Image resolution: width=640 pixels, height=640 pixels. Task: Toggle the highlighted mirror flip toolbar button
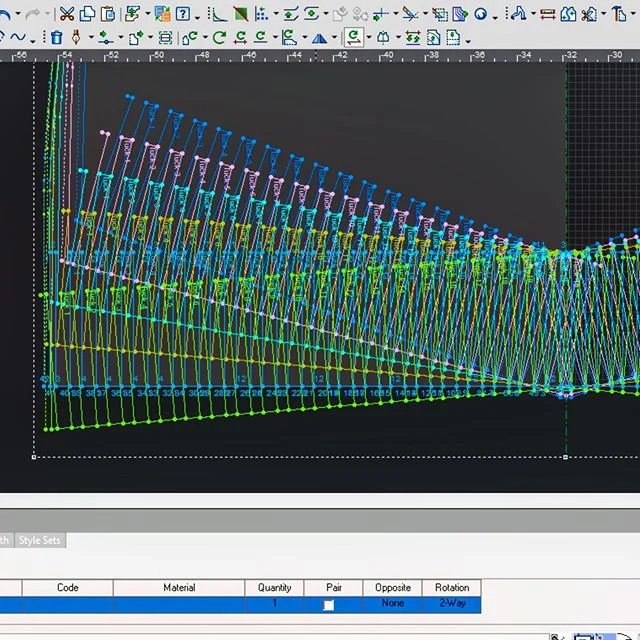click(x=353, y=38)
